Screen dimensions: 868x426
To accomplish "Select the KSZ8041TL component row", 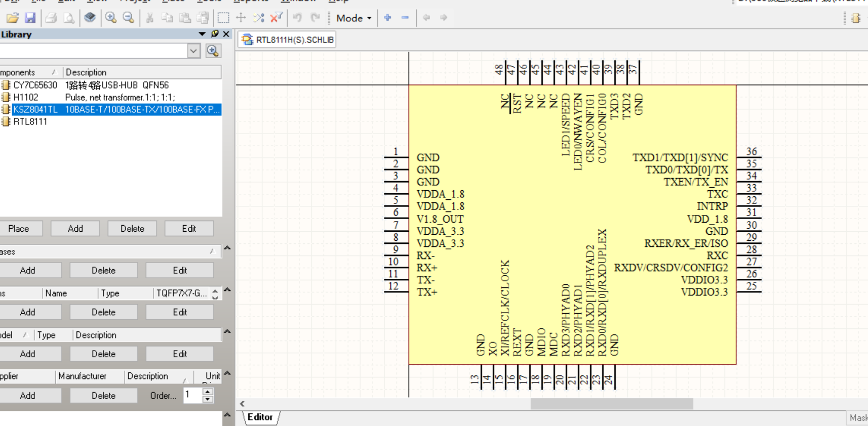I will point(111,109).
